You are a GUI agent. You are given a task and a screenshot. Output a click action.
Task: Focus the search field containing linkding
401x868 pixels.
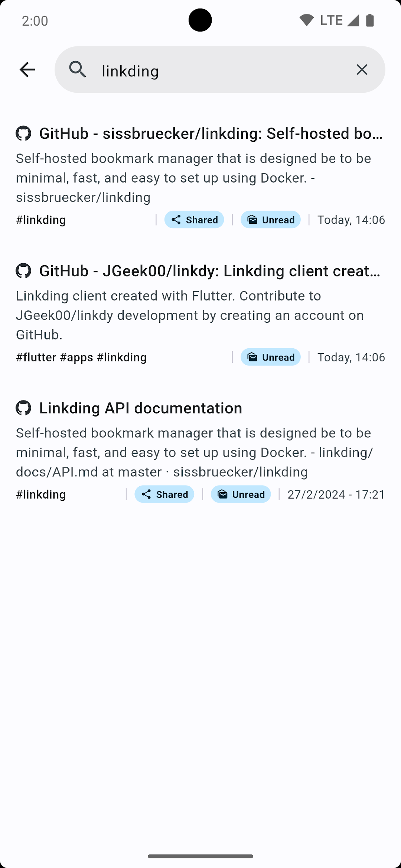coord(220,70)
